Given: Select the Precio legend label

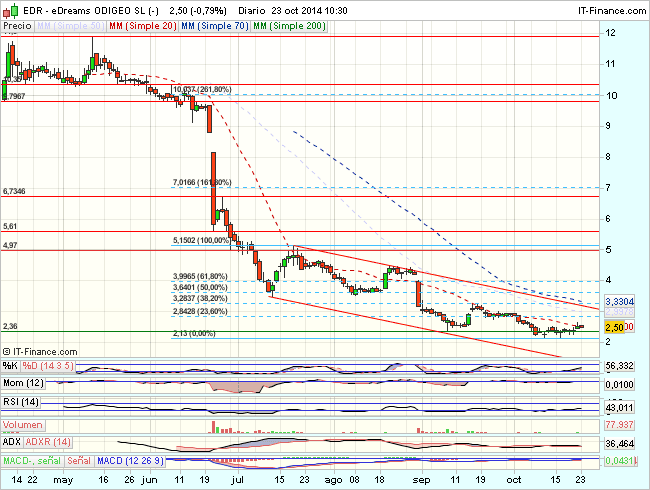Looking at the screenshot, I should (x=17, y=26).
